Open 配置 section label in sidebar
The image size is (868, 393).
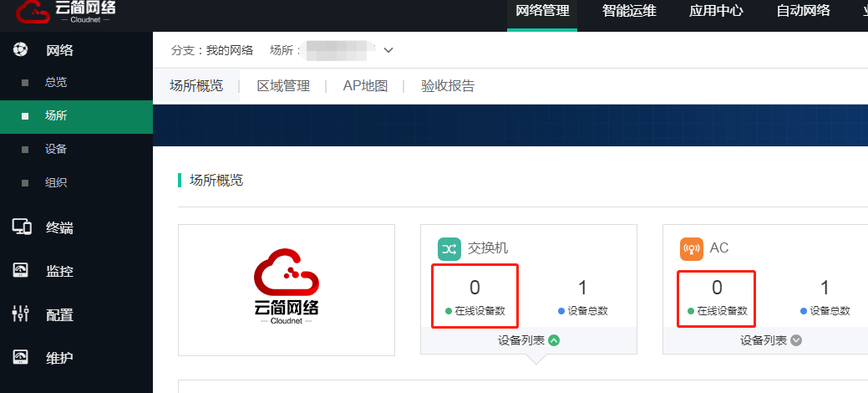pyautogui.click(x=60, y=315)
